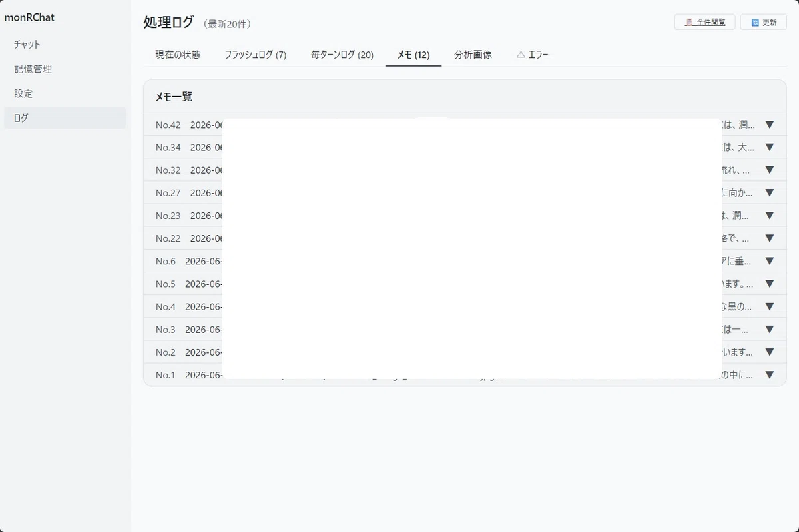The height and width of the screenshot is (532, 799).
Task: Expand memo No.3 with the arrow
Action: [x=770, y=329]
